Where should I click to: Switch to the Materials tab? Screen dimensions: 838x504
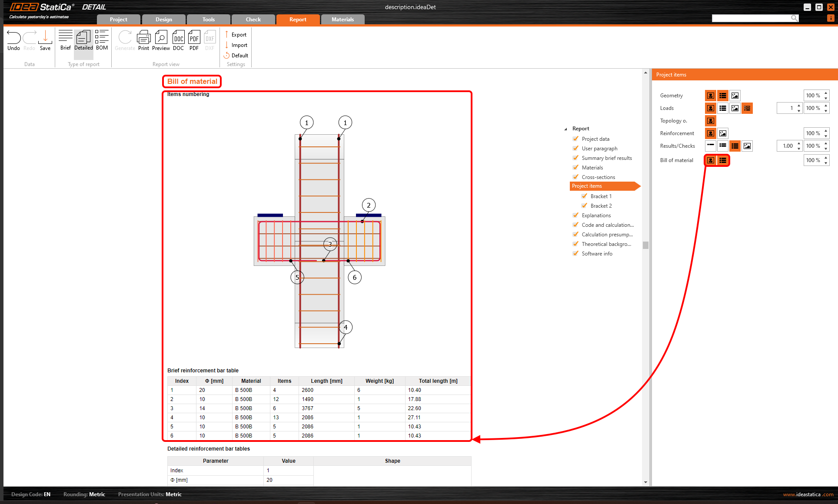(343, 20)
